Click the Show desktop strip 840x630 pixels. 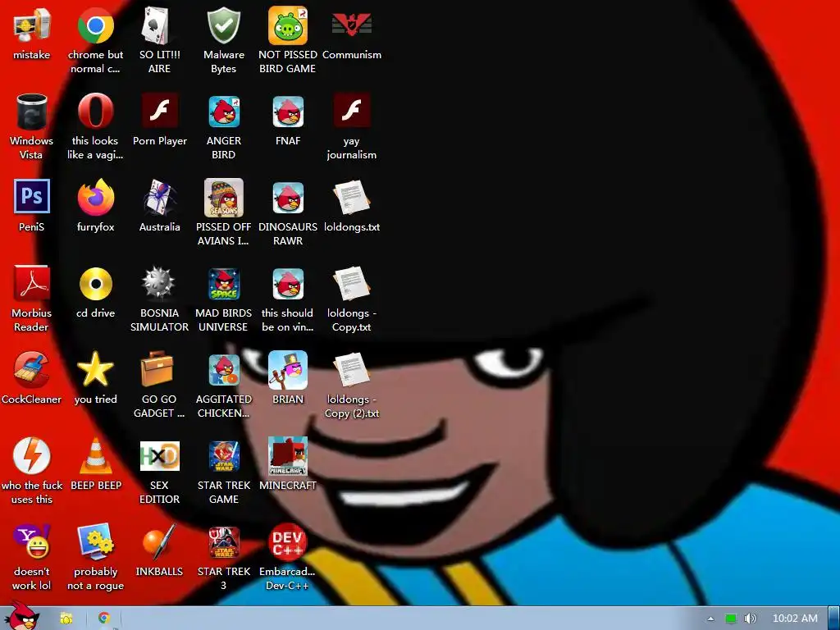click(833, 619)
